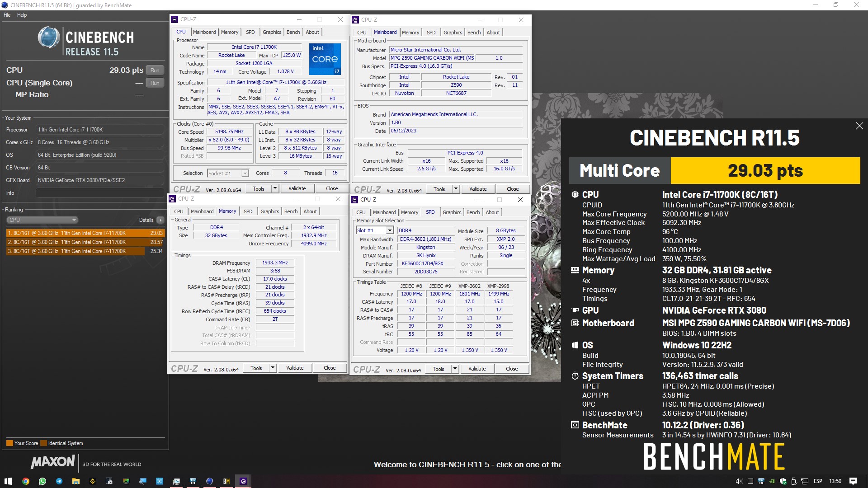This screenshot has width=868, height=488.
Task: Open File Explorer from the taskbar
Action: click(x=76, y=481)
